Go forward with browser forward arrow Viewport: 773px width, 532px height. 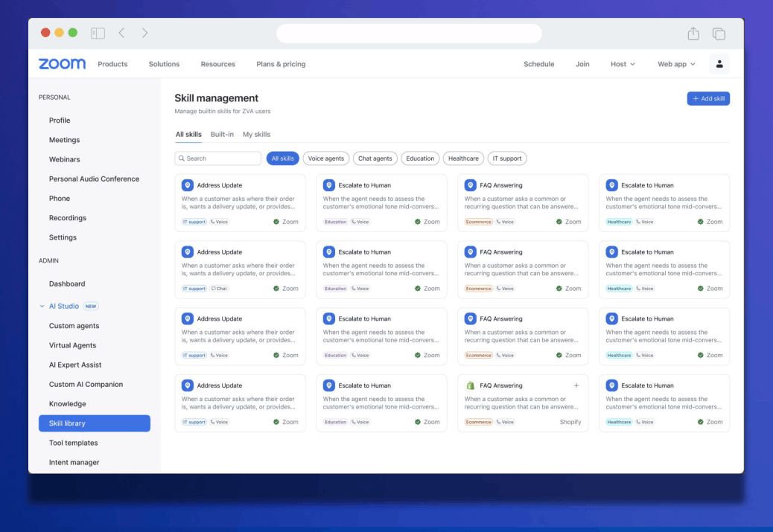(144, 33)
